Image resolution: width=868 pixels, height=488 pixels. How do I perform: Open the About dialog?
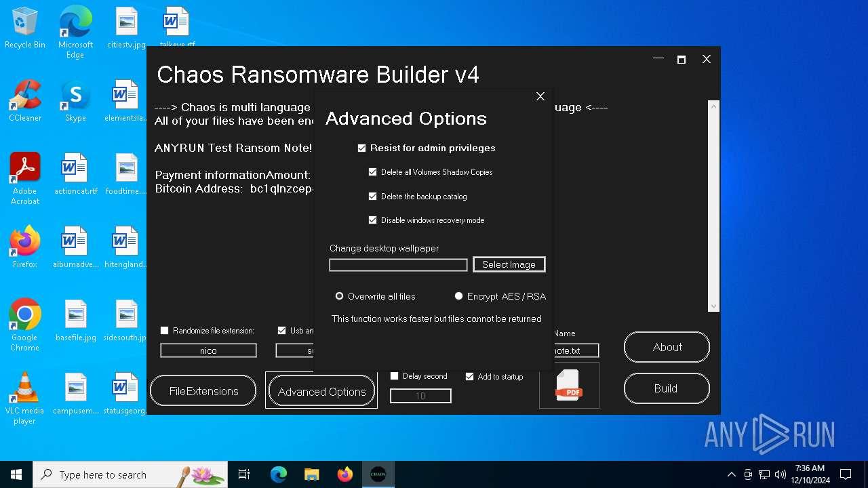[666, 346]
